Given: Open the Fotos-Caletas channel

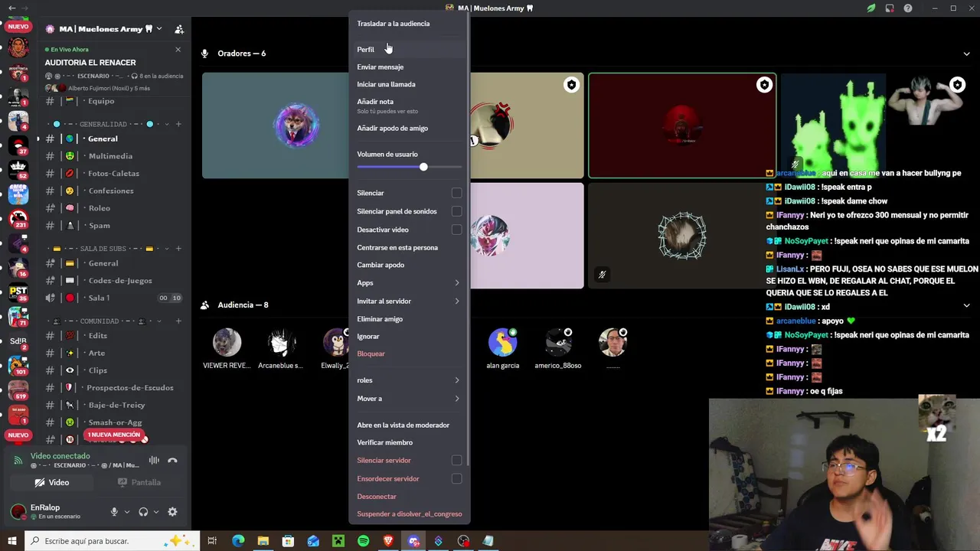Looking at the screenshot, I should tap(113, 173).
